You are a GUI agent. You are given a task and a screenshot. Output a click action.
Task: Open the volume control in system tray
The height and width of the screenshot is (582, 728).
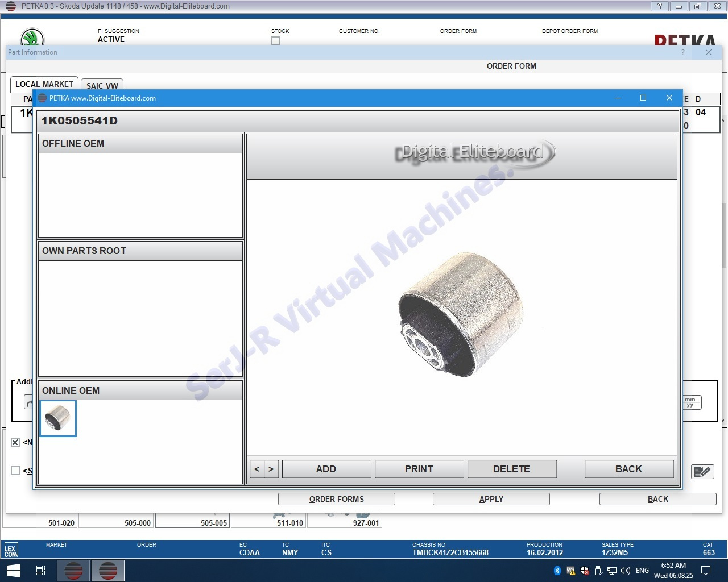[x=625, y=571]
